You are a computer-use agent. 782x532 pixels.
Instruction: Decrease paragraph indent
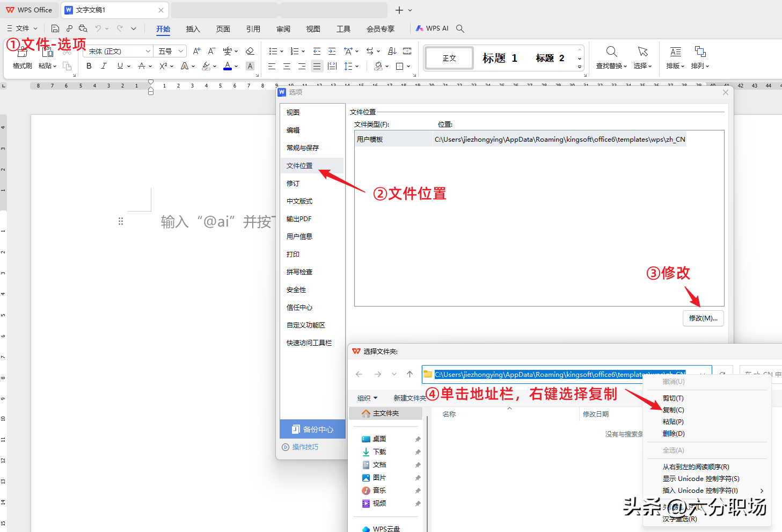point(317,51)
